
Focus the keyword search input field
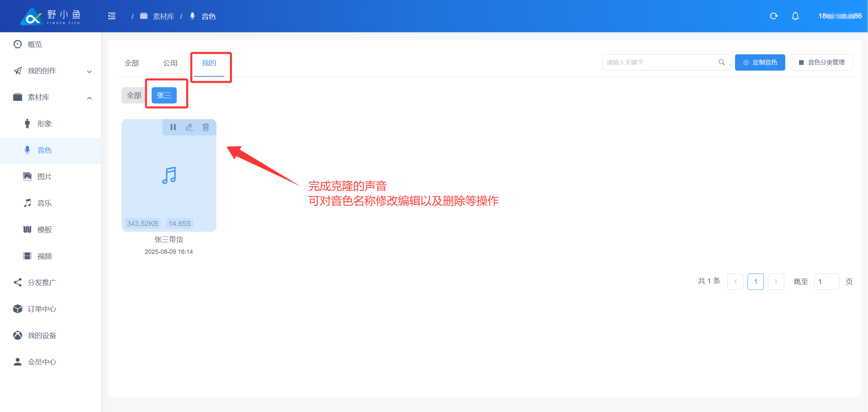pos(658,62)
